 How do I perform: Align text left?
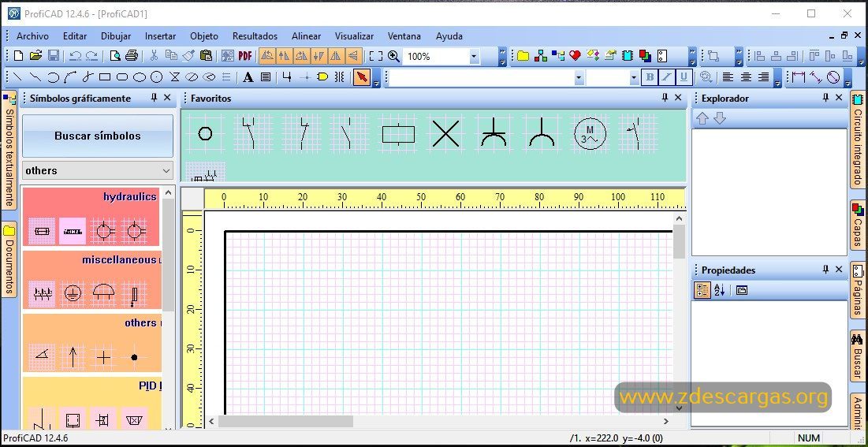pyautogui.click(x=728, y=77)
